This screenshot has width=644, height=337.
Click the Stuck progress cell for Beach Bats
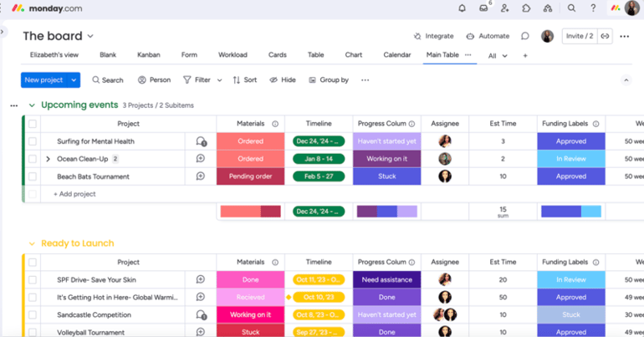tap(386, 176)
